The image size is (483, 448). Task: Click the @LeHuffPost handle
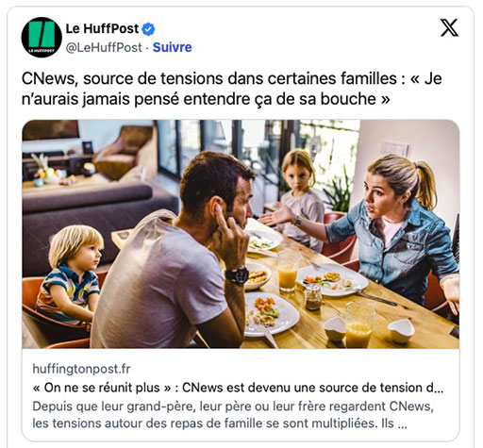(104, 48)
